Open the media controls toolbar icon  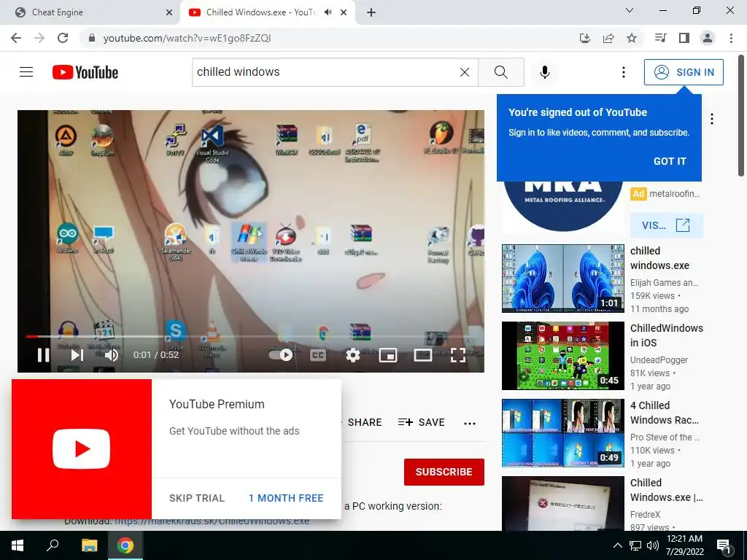660,38
